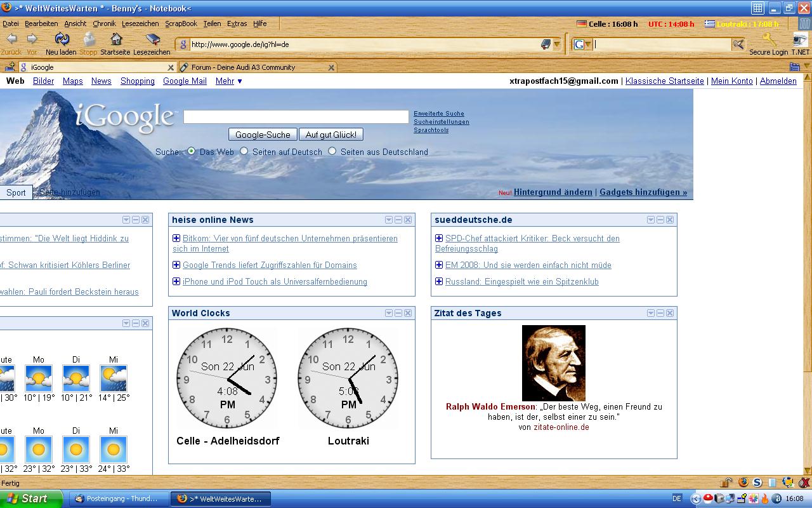Minimize the World Clocks gadget
The image size is (812, 508).
[x=398, y=313]
